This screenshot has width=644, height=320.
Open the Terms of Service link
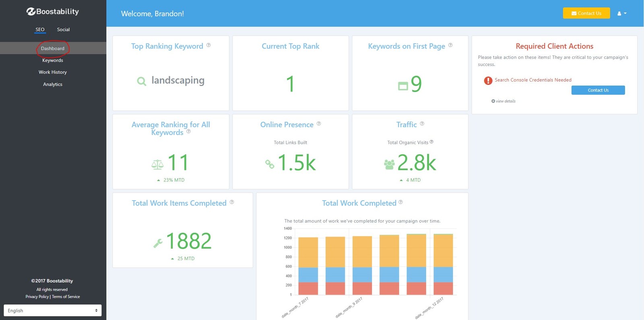click(66, 297)
